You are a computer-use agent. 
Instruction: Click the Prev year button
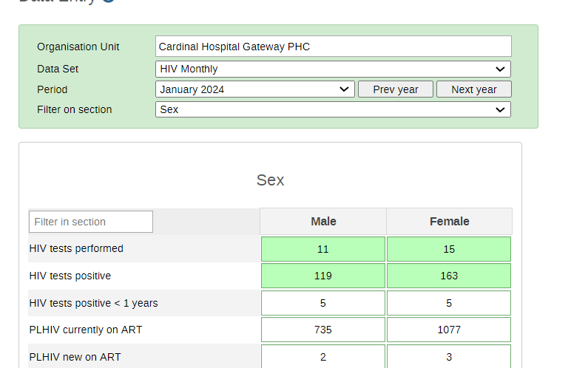point(396,89)
